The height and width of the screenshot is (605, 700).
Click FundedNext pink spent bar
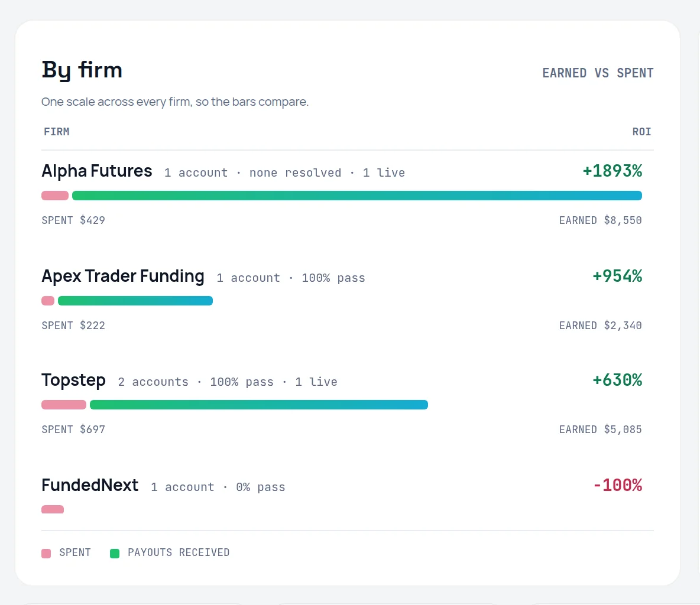pos(53,509)
